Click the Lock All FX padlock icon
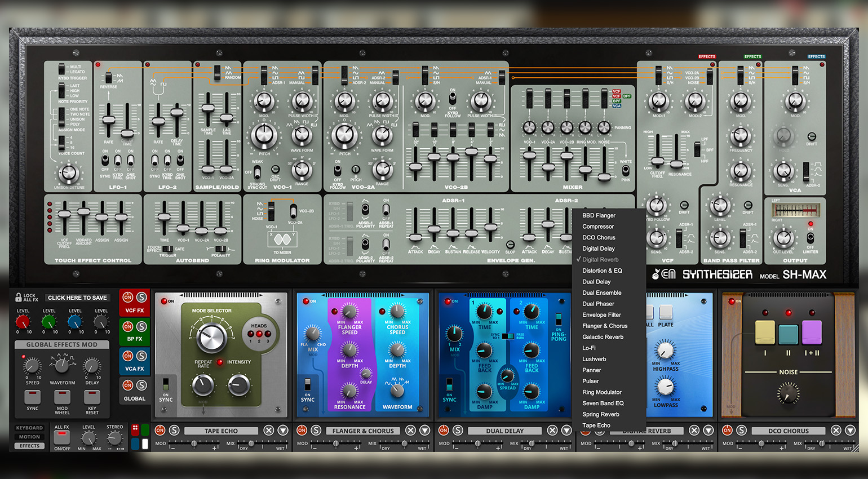This screenshot has height=479, width=868. 19,298
